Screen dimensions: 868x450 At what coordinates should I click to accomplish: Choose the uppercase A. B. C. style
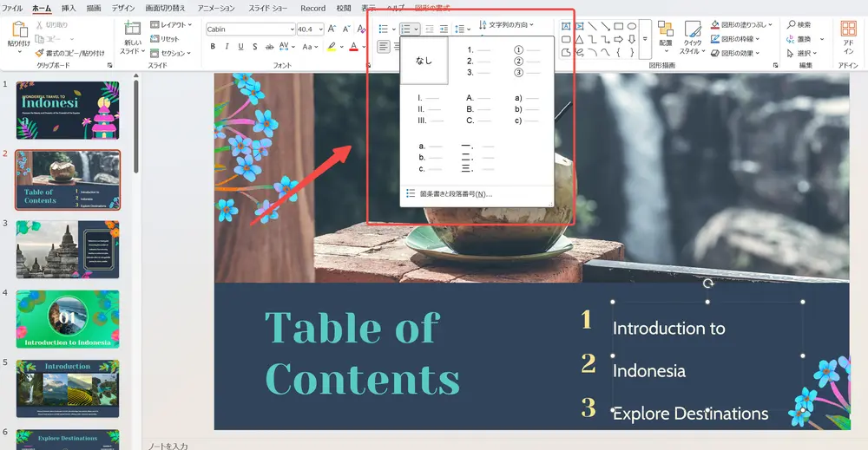(477, 109)
